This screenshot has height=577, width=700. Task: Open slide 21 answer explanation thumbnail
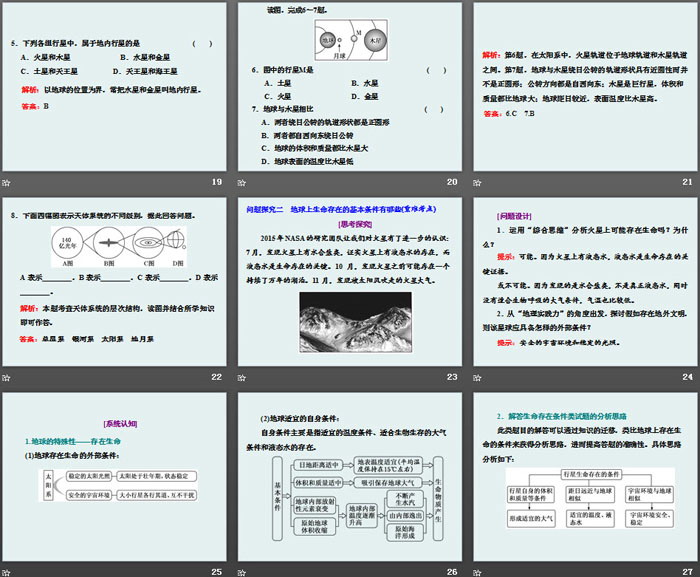coord(585,87)
